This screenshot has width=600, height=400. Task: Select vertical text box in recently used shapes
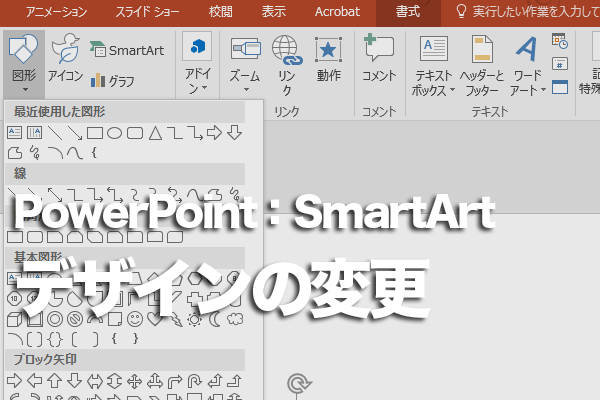coord(34,133)
